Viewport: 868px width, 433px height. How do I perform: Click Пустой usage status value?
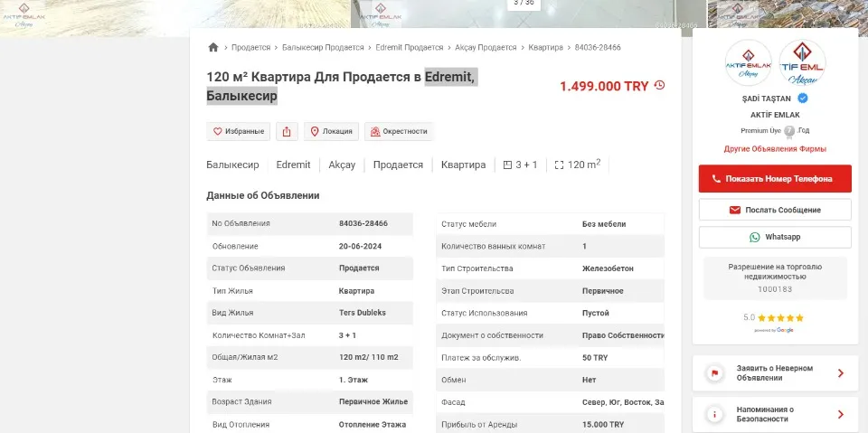click(x=596, y=314)
